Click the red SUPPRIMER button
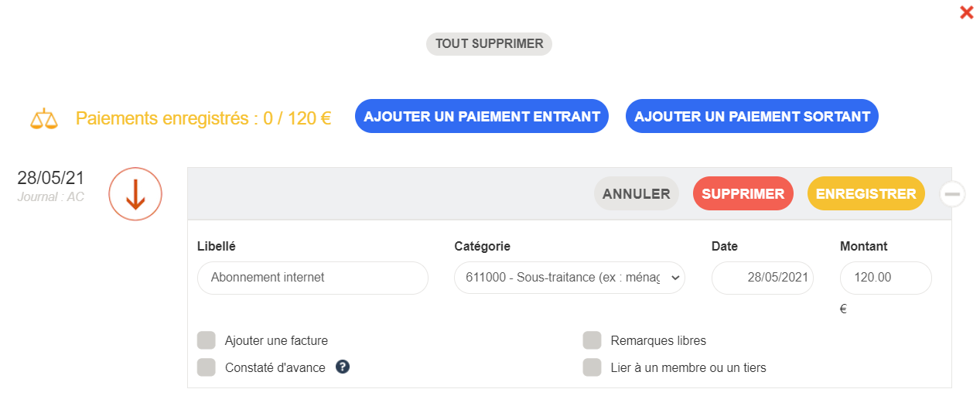Image resolution: width=980 pixels, height=413 pixels. 743,194
